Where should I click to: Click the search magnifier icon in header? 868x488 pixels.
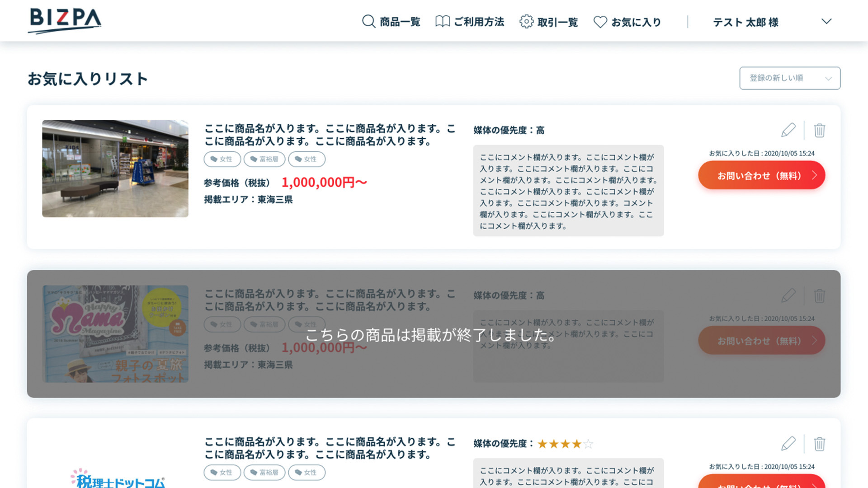(368, 21)
